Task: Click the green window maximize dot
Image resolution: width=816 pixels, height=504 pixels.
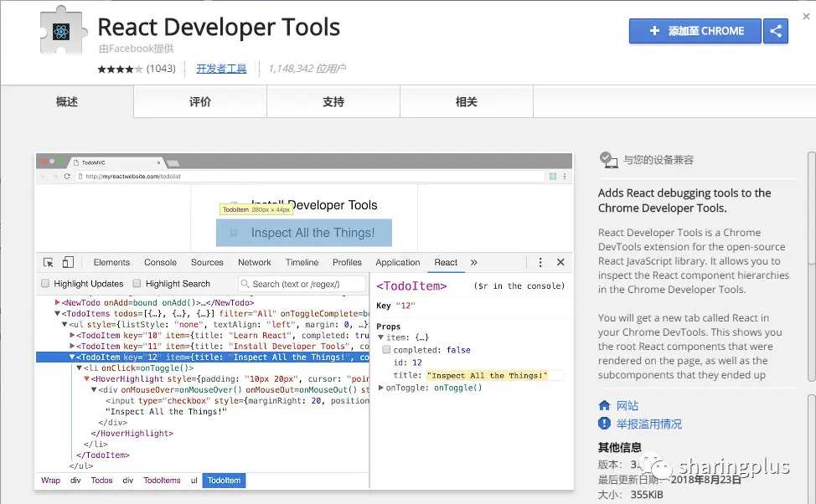Action: [x=60, y=162]
